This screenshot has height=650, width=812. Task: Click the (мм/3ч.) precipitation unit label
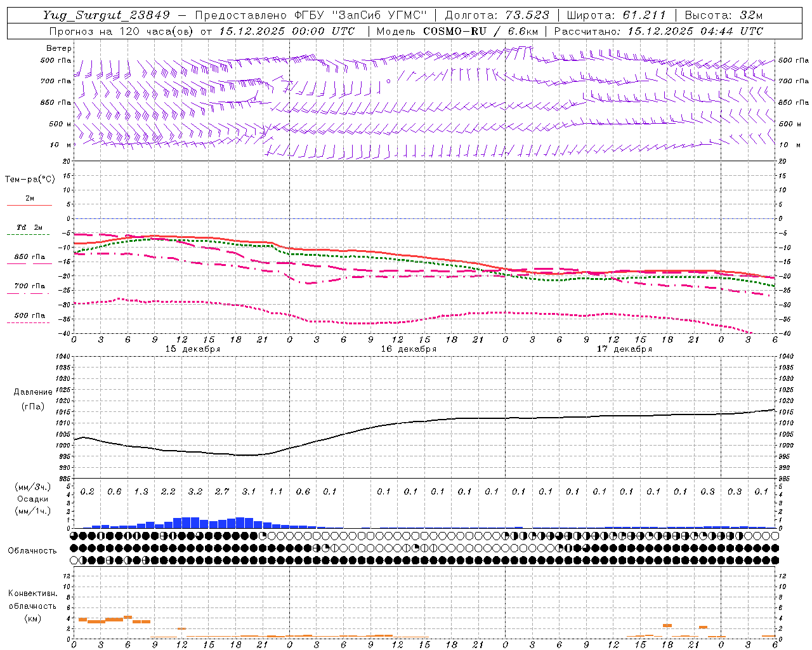pyautogui.click(x=33, y=487)
